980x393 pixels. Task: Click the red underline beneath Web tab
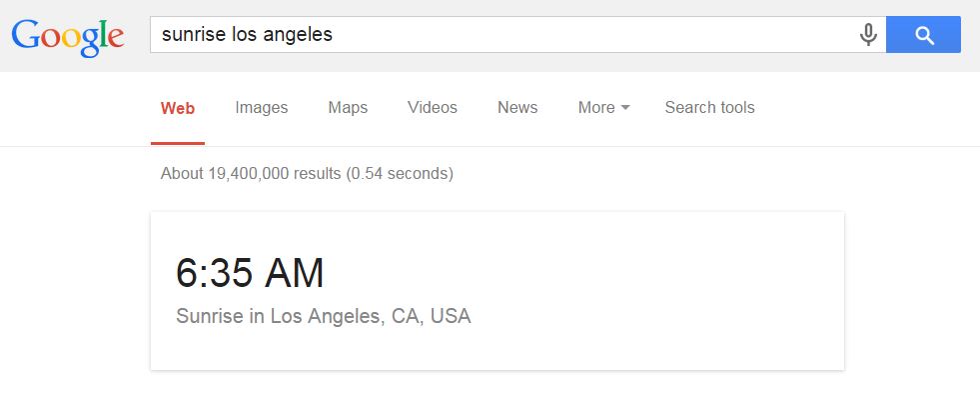coord(178,143)
